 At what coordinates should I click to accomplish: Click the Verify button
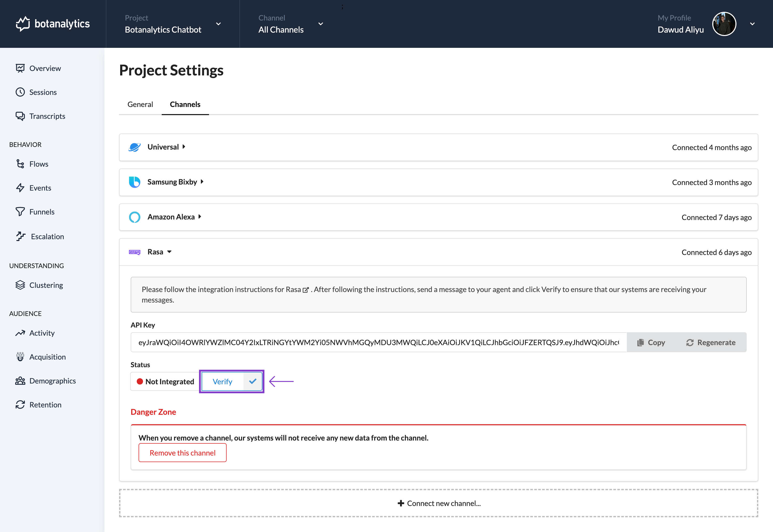tap(232, 381)
